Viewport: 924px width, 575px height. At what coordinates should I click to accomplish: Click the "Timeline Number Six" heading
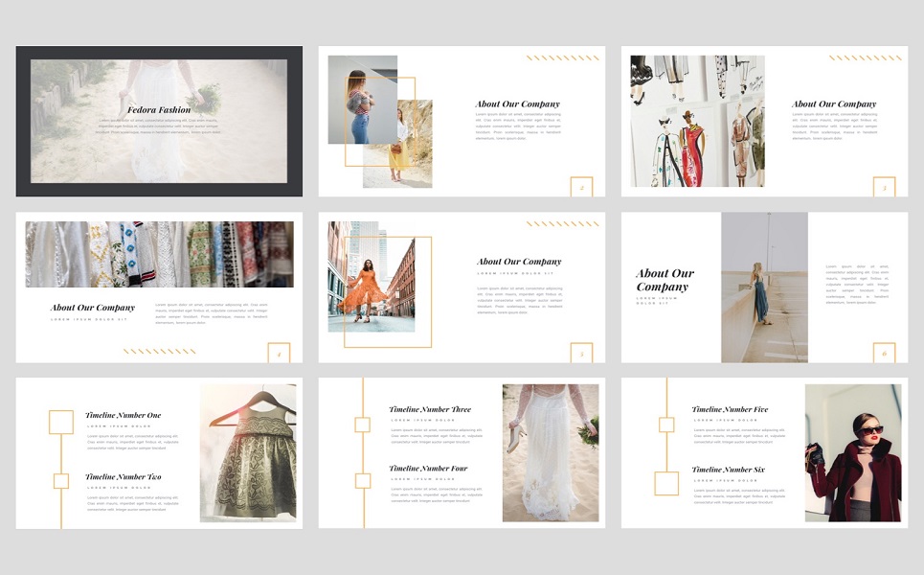click(729, 470)
